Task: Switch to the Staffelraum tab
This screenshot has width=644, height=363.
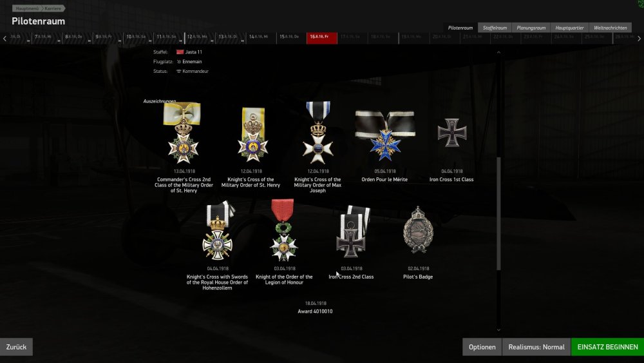Action: coord(495,28)
